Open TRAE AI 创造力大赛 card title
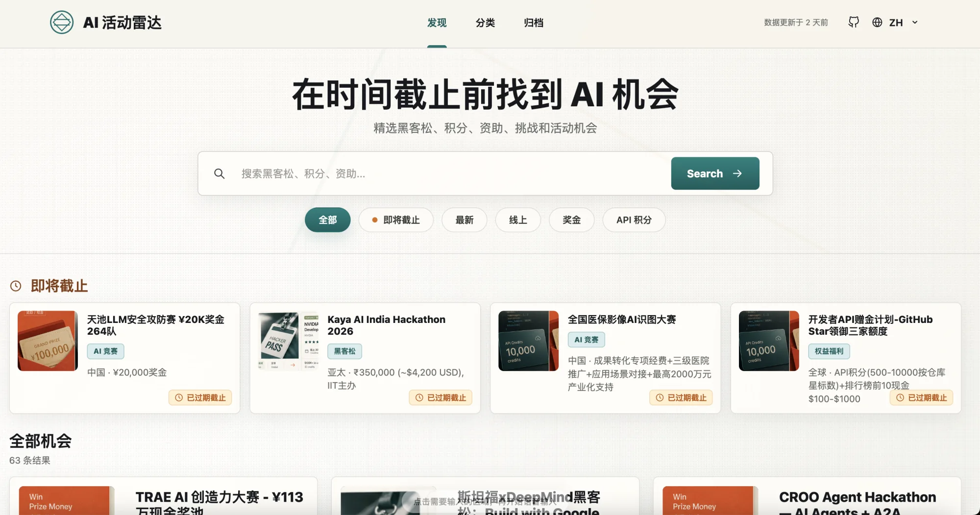The height and width of the screenshot is (515, 980). click(x=220, y=503)
